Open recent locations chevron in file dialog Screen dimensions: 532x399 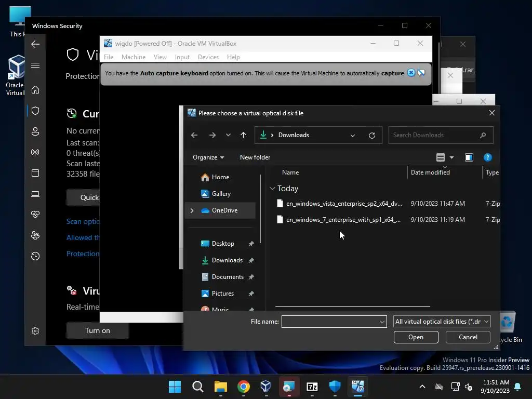click(229, 135)
